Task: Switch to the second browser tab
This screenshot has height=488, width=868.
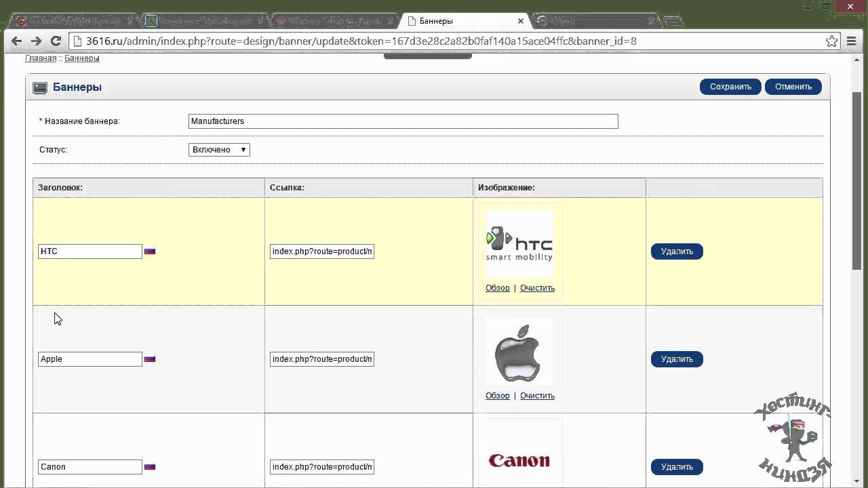Action: 205,21
